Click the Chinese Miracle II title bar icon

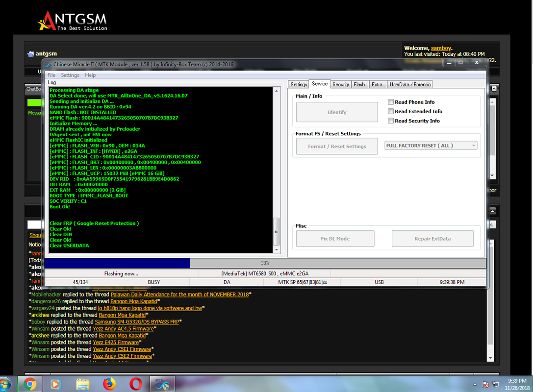point(48,65)
